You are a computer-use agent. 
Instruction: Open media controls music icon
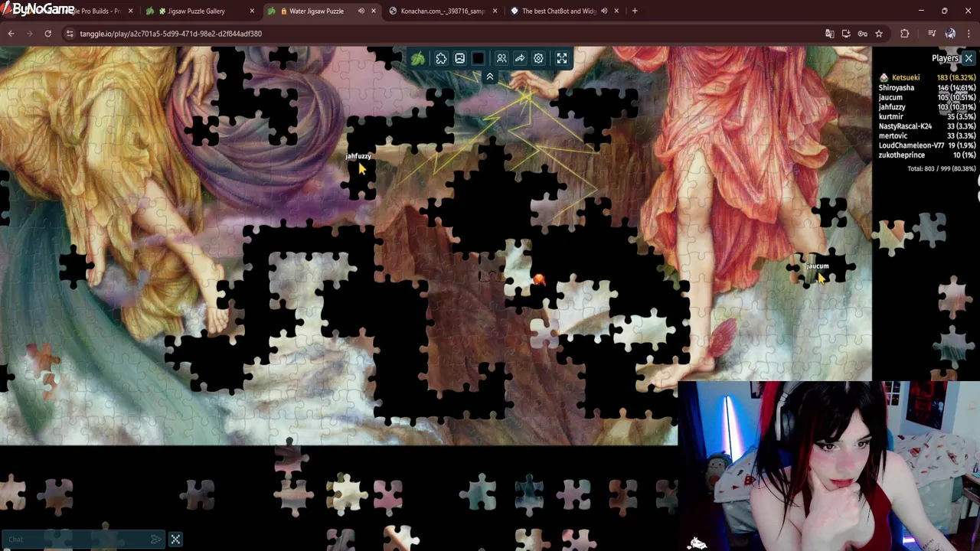pos(932,34)
